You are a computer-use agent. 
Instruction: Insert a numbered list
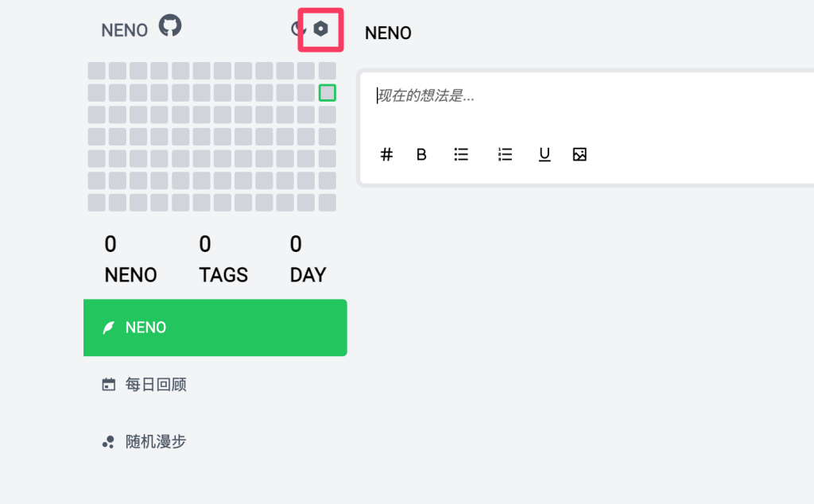pyautogui.click(x=505, y=154)
